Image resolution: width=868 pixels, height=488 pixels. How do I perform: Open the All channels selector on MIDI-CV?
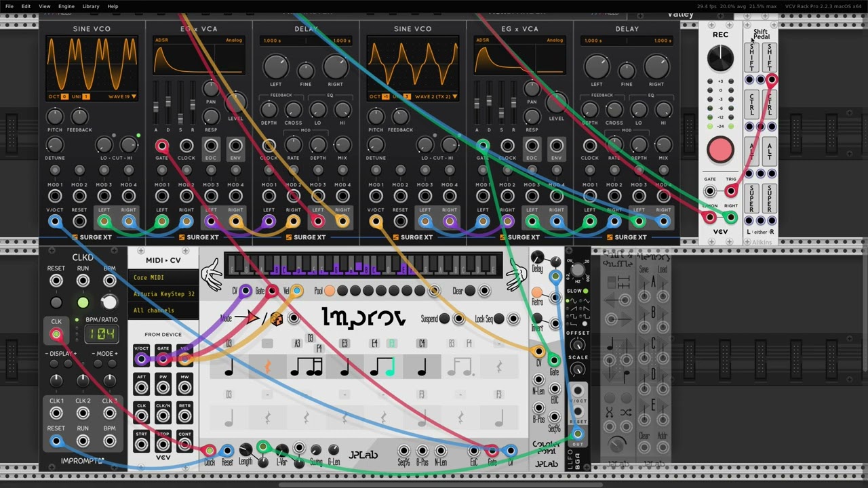[163, 310]
